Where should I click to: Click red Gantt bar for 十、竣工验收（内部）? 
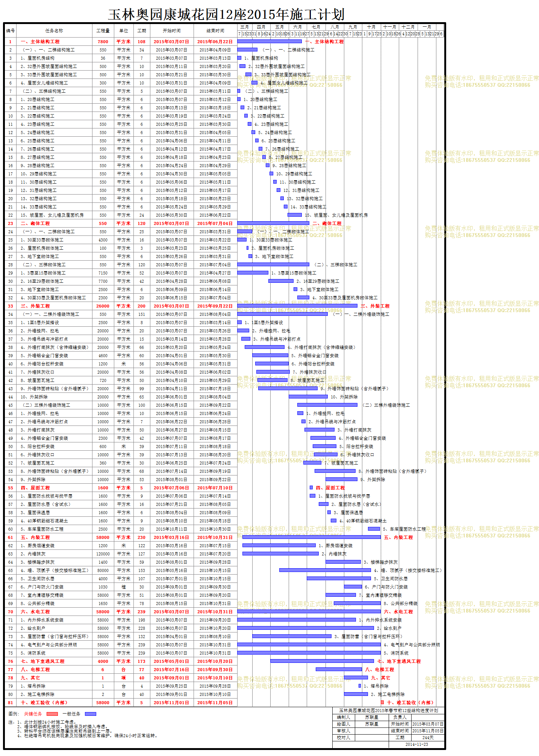382,702
